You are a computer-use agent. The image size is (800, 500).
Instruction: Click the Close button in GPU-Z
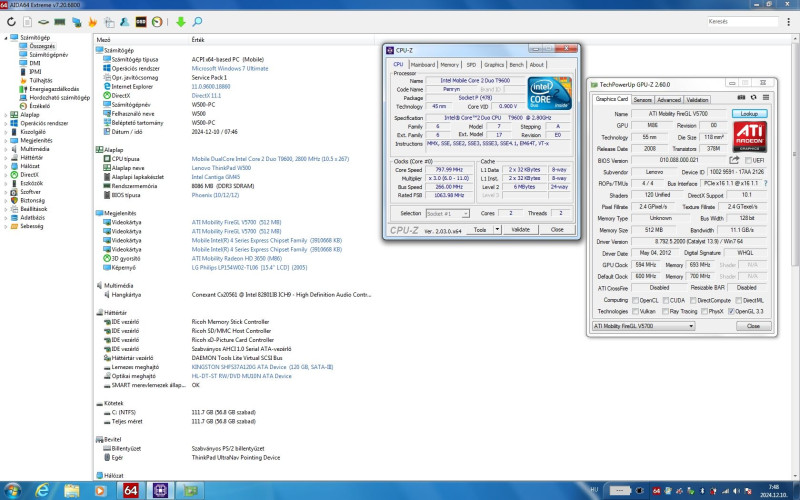[753, 326]
